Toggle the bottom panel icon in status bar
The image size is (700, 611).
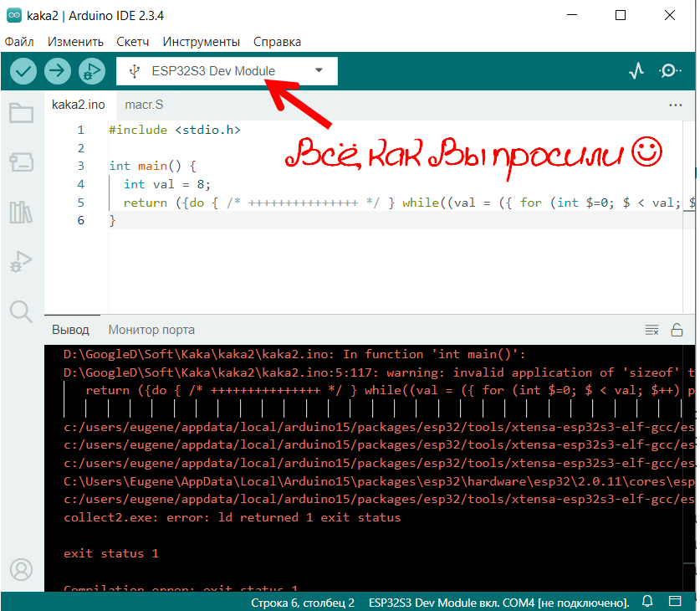coord(675,601)
